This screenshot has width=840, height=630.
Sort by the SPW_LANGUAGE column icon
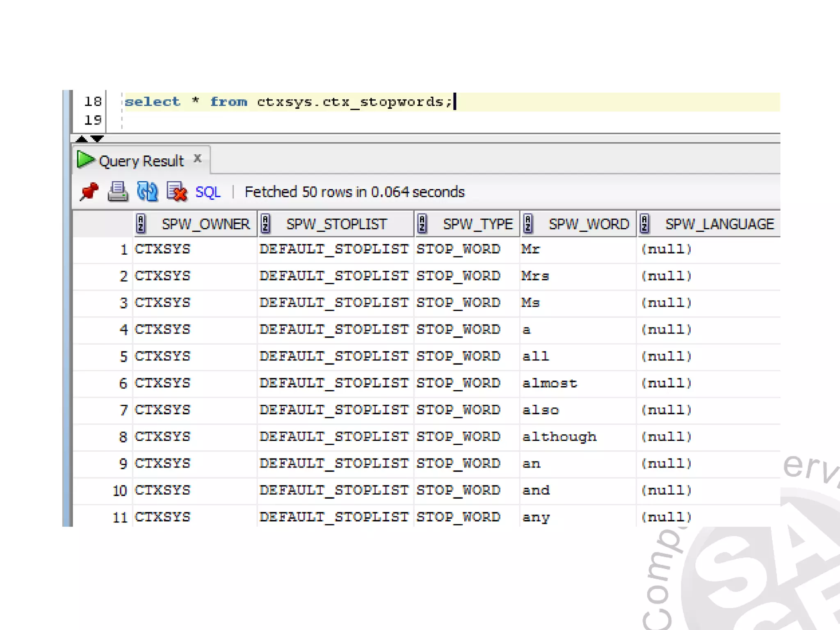pos(644,224)
